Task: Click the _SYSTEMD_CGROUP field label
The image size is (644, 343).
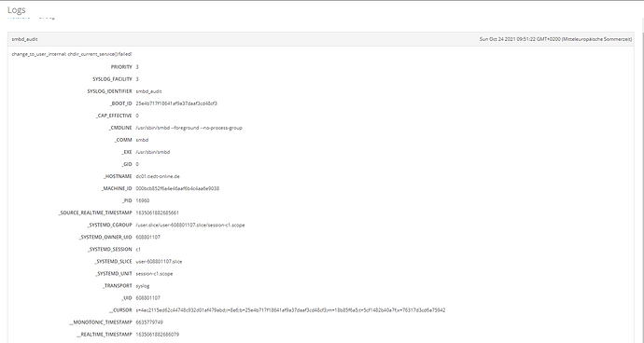Action: (x=109, y=225)
